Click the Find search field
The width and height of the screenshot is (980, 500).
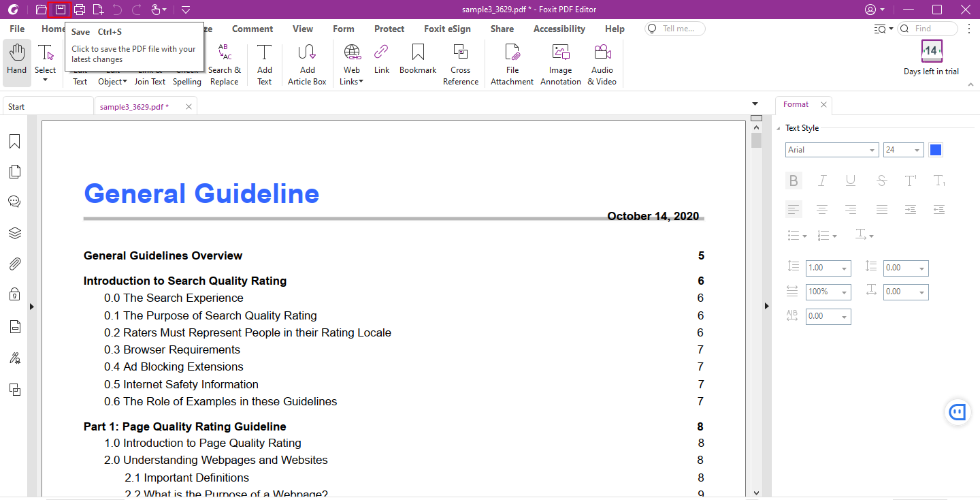coord(928,29)
